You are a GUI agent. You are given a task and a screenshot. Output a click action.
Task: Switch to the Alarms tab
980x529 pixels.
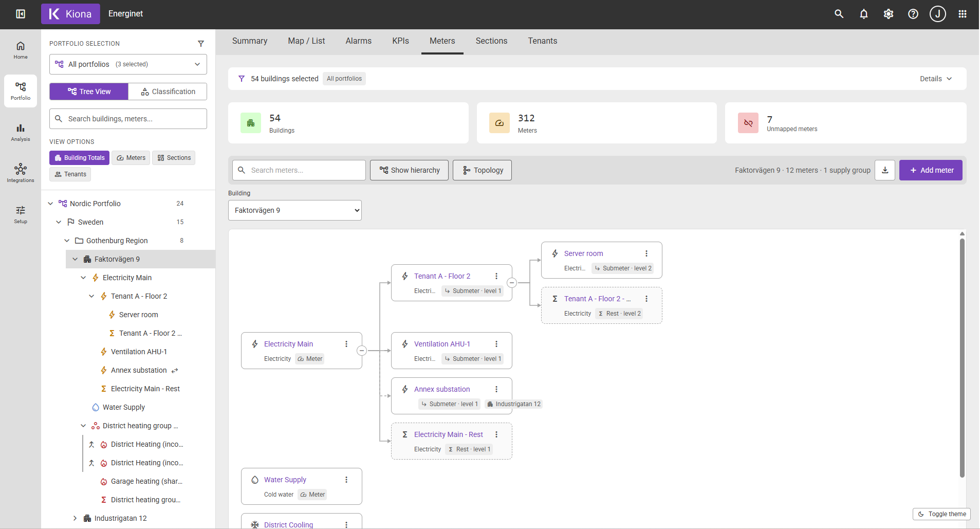pyautogui.click(x=359, y=41)
